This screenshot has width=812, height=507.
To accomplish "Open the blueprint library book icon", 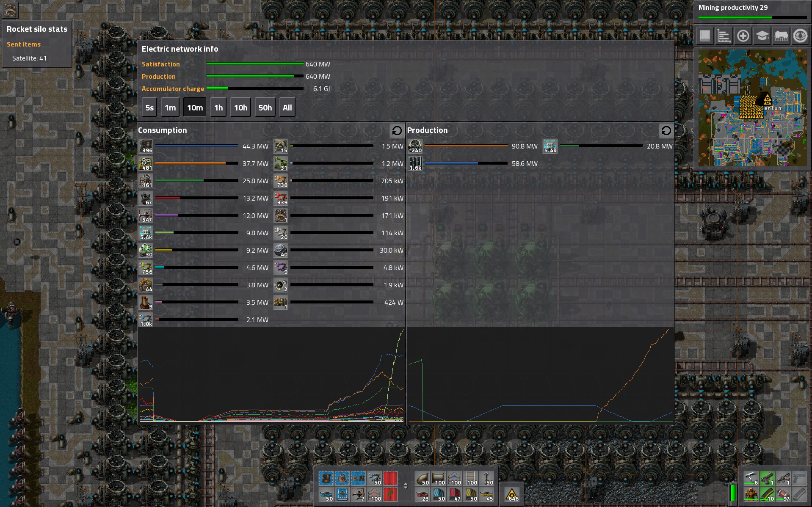I will tap(704, 36).
